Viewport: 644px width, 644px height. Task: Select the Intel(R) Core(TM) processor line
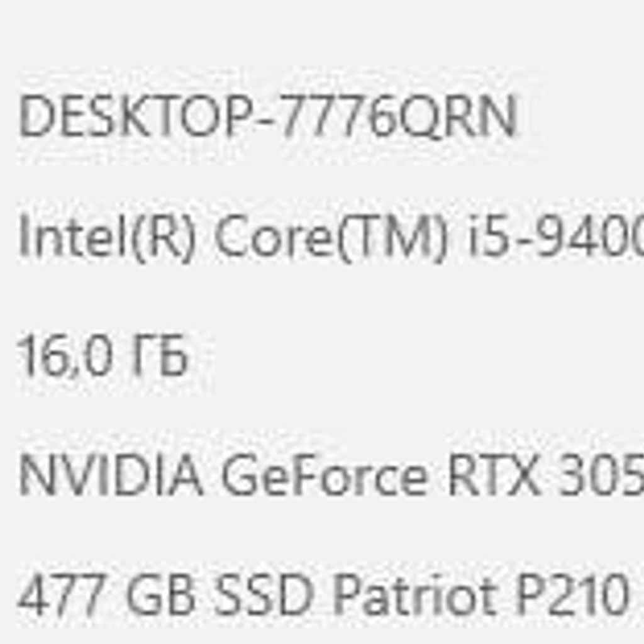331,238
